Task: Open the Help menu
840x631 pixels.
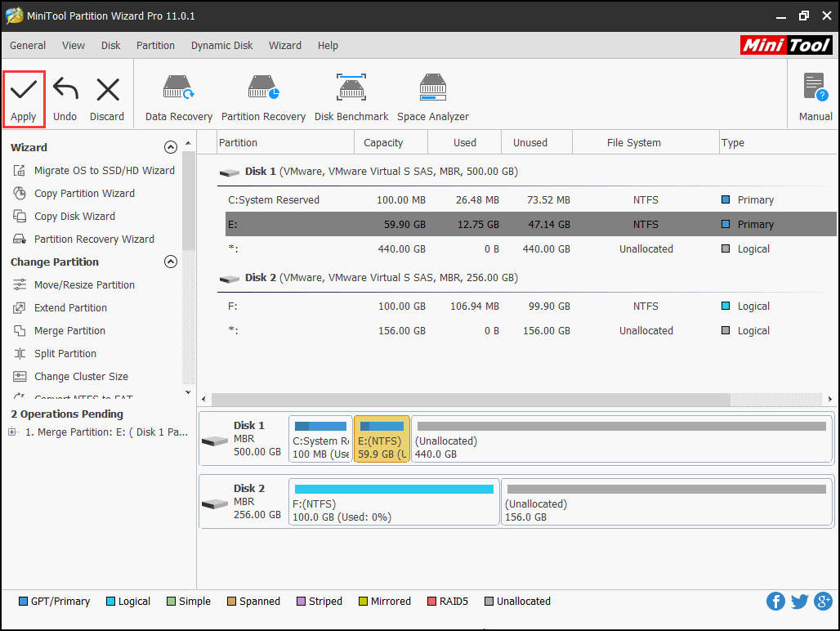Action: (x=328, y=46)
